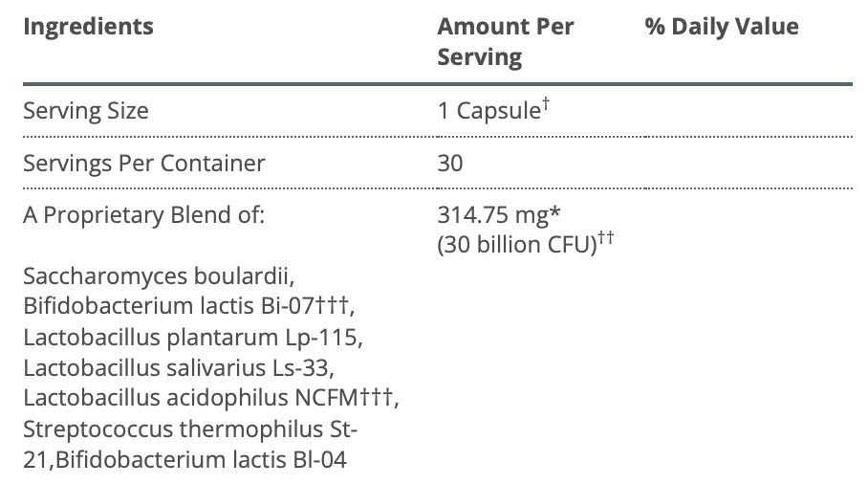Click the Serving Size row label

(x=86, y=110)
